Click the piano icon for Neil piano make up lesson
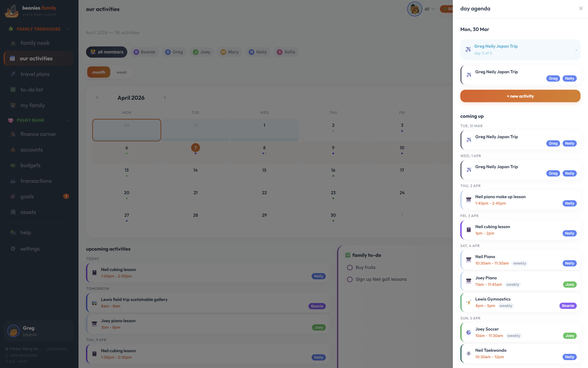The height and width of the screenshot is (368, 588). tap(468, 200)
